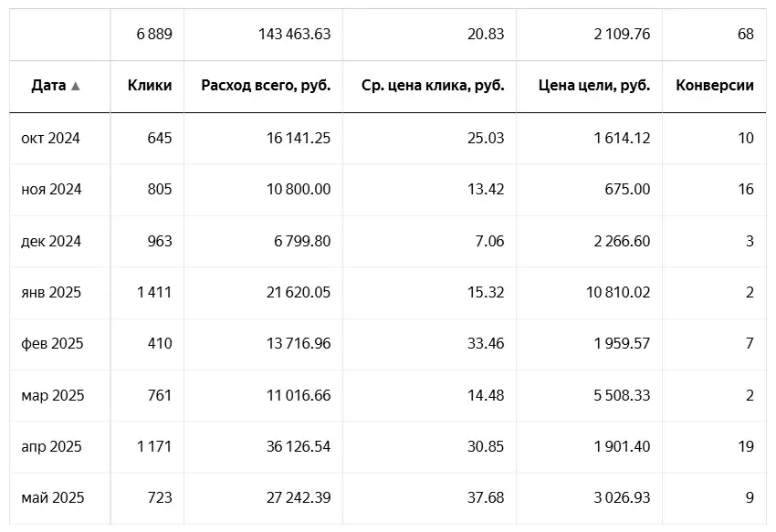
Task: Click the total clicks value 6 889
Action: click(x=154, y=34)
